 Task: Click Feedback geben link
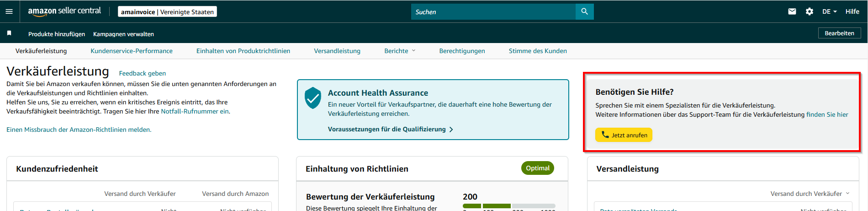coord(142,73)
